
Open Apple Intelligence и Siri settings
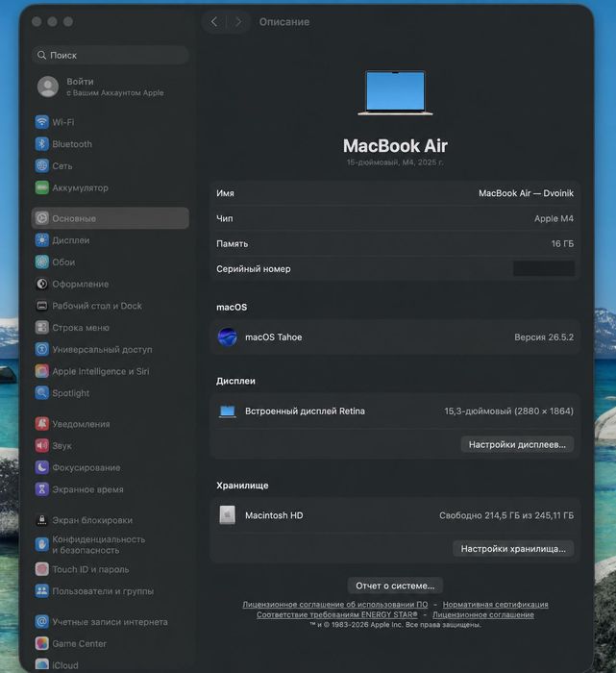click(111, 371)
